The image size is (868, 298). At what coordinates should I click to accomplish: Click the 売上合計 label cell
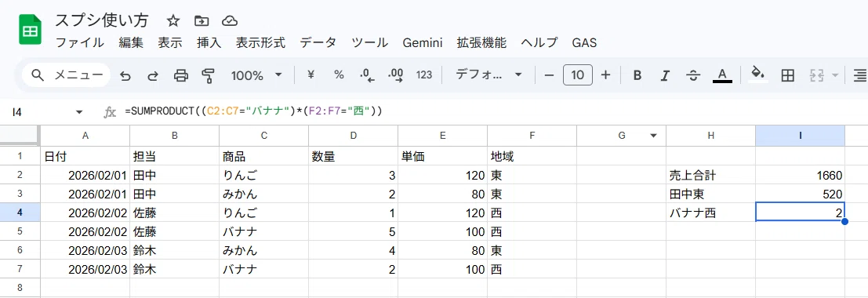coord(710,176)
